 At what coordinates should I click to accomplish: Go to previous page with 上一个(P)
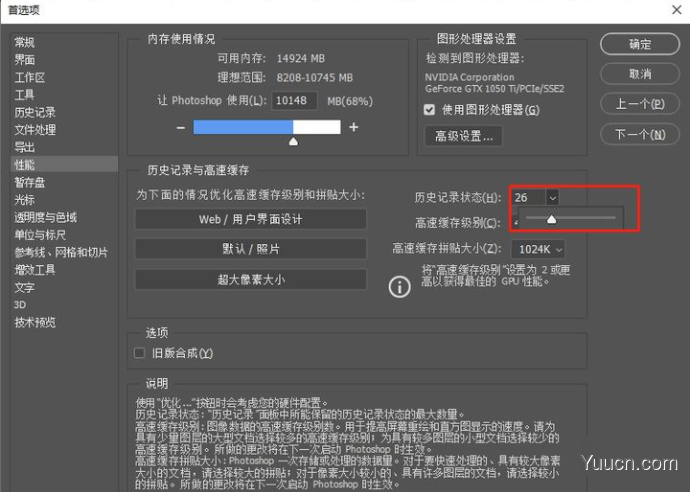pyautogui.click(x=640, y=104)
